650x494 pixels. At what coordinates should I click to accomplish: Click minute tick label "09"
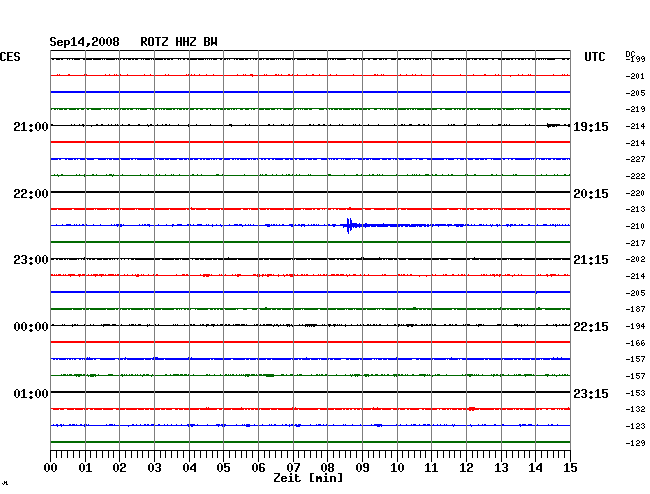pos(362,468)
